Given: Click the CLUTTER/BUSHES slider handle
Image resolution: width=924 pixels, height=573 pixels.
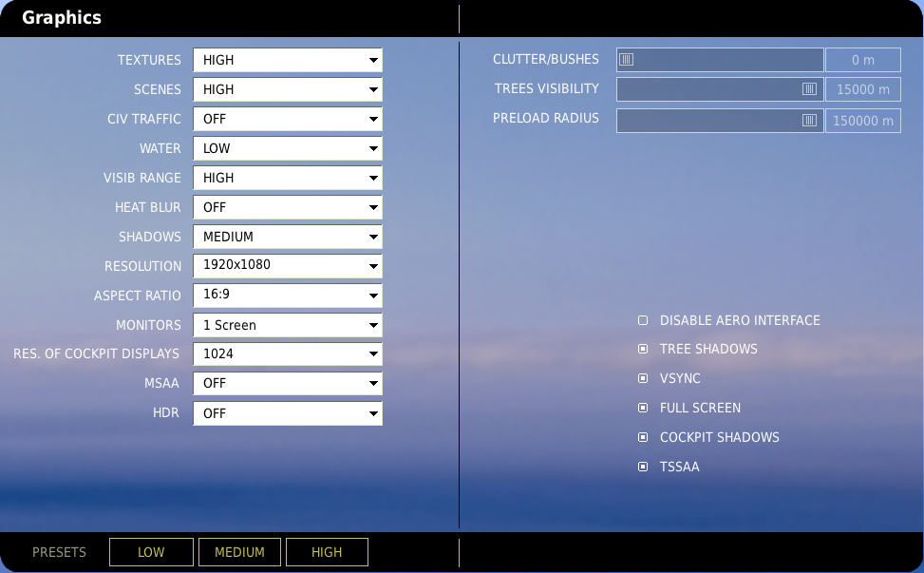Looking at the screenshot, I should coord(627,60).
